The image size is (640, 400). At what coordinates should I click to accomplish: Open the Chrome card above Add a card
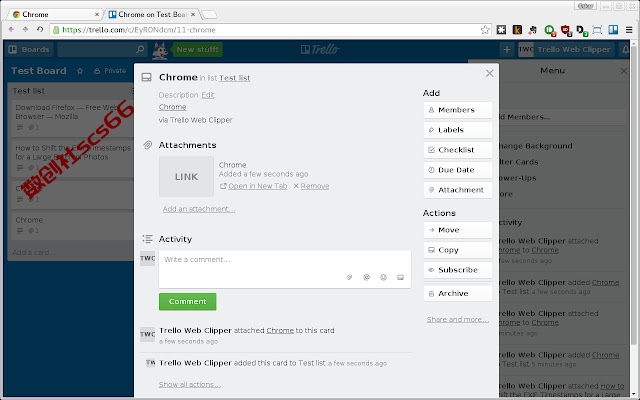71,225
